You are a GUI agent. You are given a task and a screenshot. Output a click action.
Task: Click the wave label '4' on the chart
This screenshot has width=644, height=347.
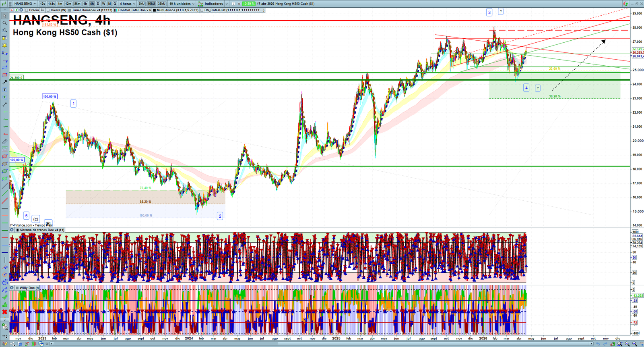(526, 88)
